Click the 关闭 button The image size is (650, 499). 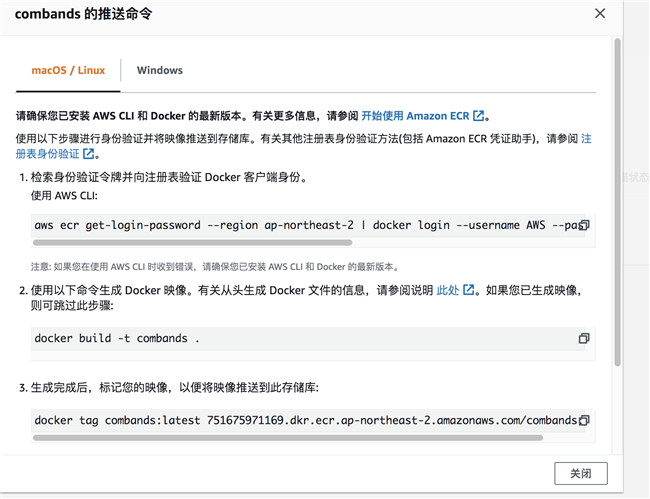click(581, 473)
